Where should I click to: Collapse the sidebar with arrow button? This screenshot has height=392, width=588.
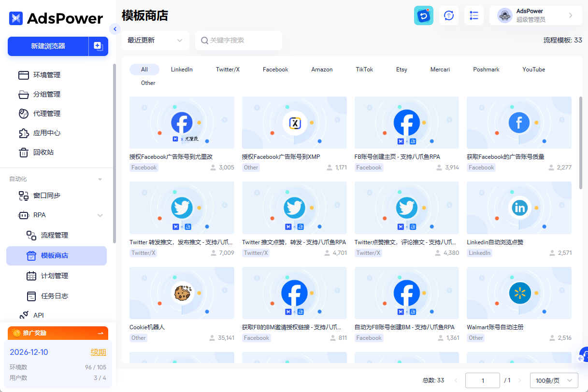pyautogui.click(x=115, y=29)
